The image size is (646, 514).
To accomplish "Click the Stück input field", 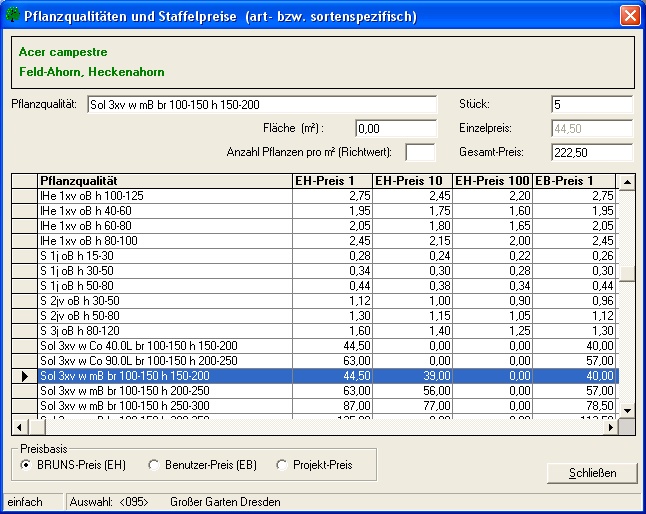I will point(592,105).
